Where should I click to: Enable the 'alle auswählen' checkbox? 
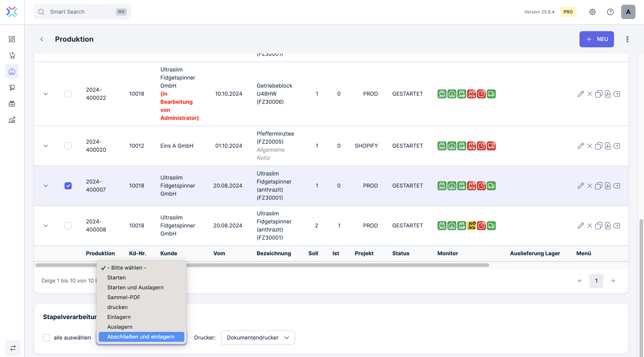coord(47,338)
